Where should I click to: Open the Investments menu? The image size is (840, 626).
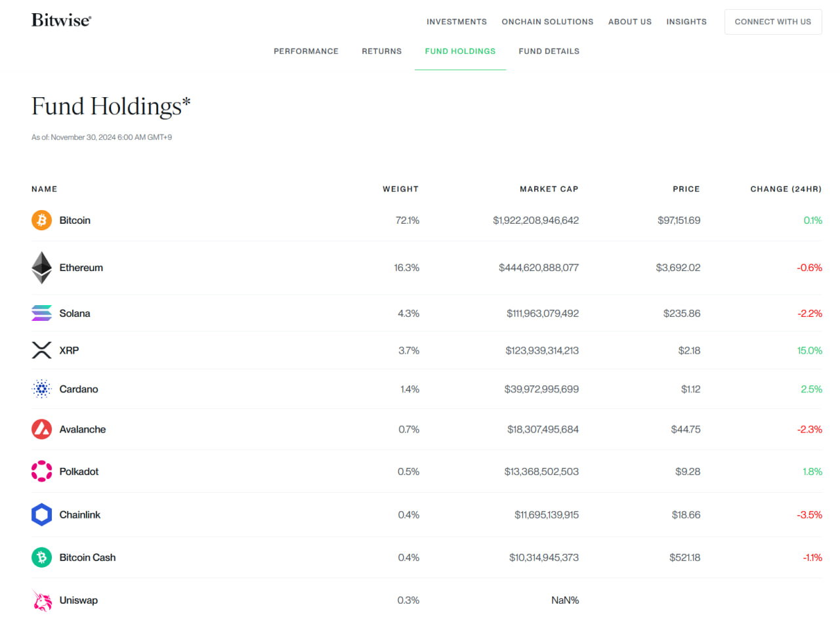click(457, 22)
